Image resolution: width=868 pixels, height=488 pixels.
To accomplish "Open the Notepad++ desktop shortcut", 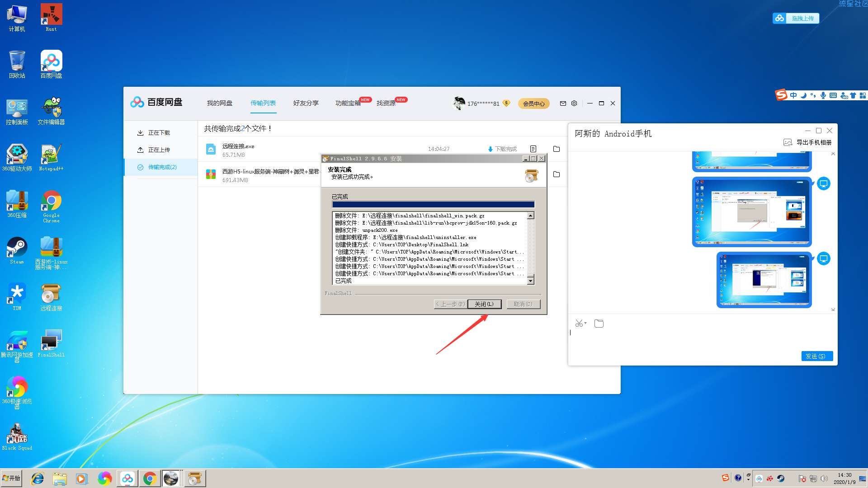I will coord(51,158).
